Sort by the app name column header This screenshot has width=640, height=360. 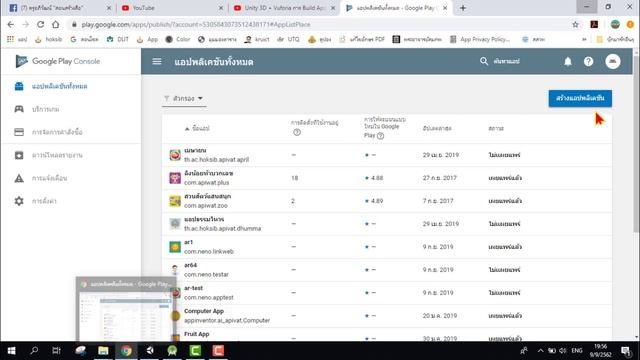point(197,129)
